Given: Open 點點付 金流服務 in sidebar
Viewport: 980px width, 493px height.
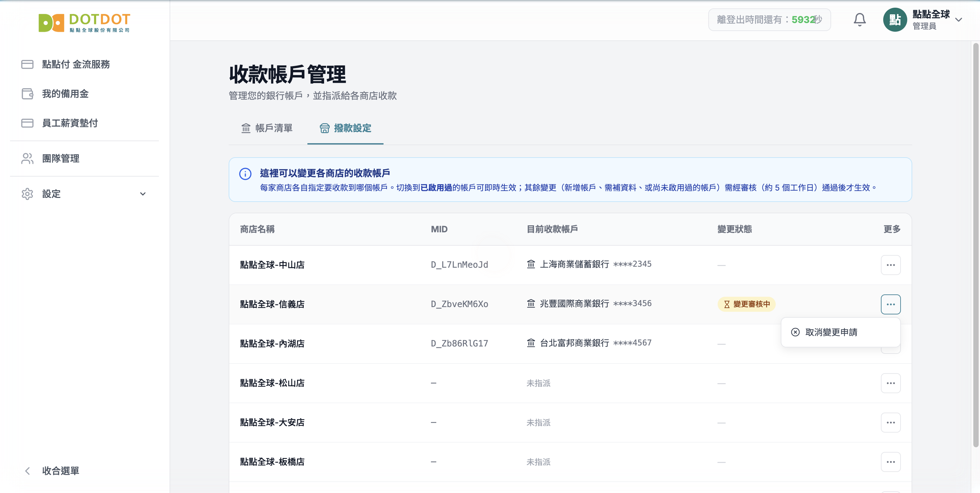Looking at the screenshot, I should click(x=84, y=64).
